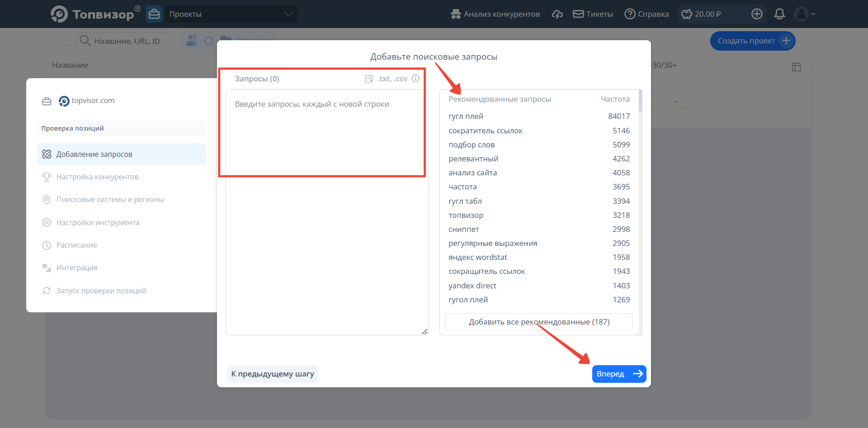Click the integration plug icon
The height and width of the screenshot is (428, 868).
click(47, 268)
